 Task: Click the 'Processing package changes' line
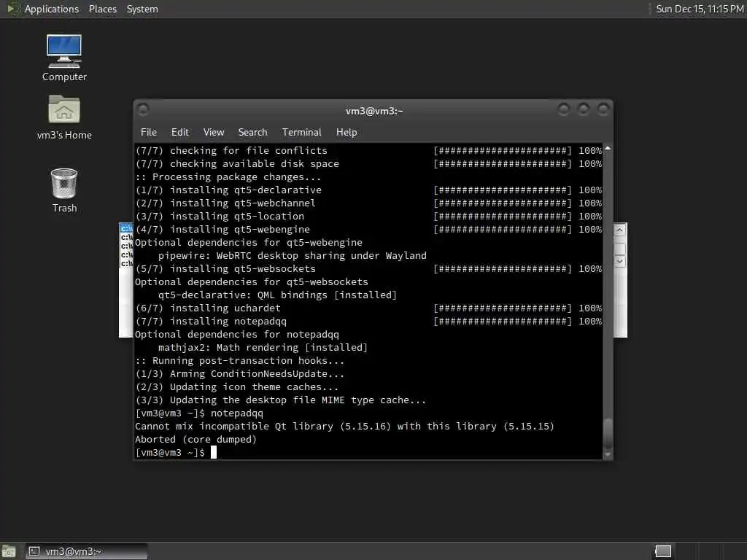coord(228,176)
